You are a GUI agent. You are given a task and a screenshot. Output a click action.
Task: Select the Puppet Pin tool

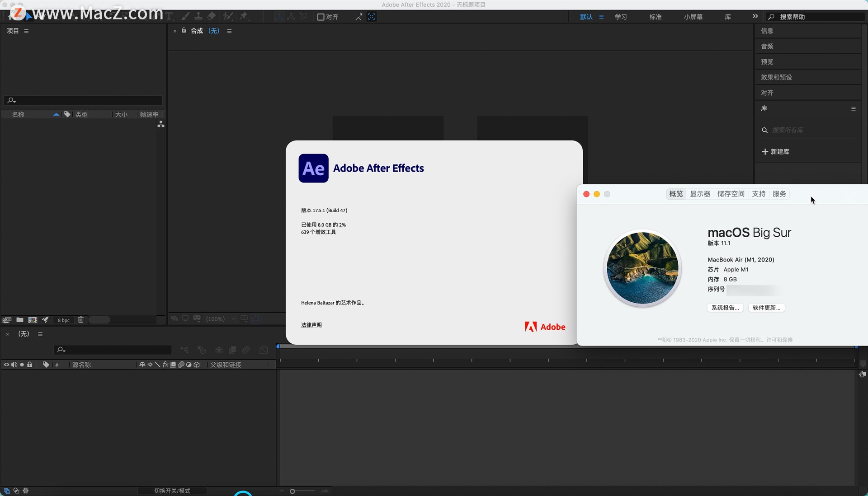click(x=244, y=16)
